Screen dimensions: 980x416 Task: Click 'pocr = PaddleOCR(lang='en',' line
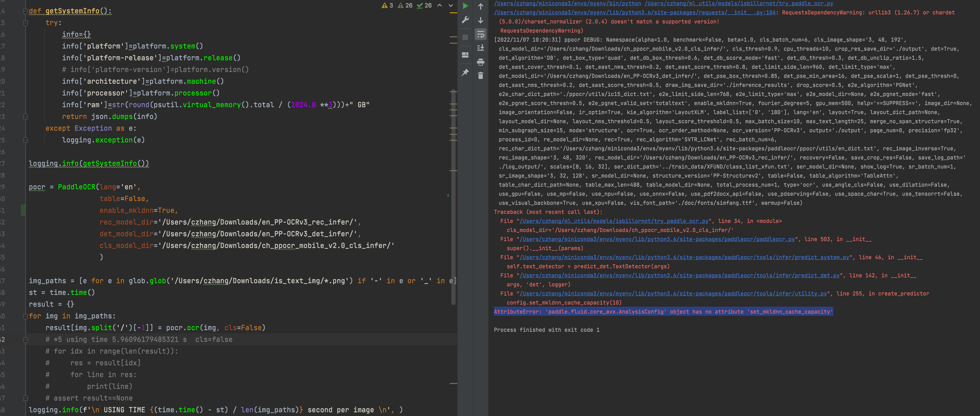coord(85,187)
